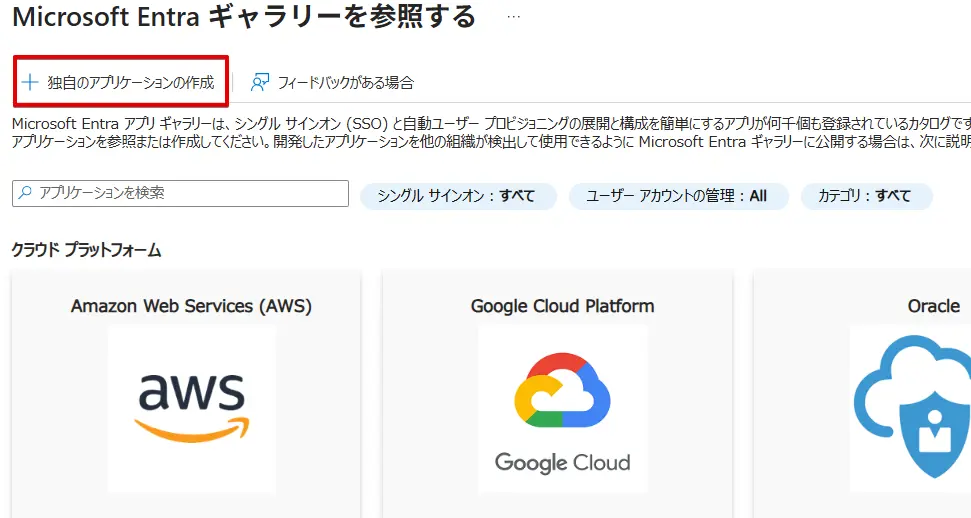The image size is (971, 518).
Task: Open the カテゴリ filter pill
Action: pos(865,196)
